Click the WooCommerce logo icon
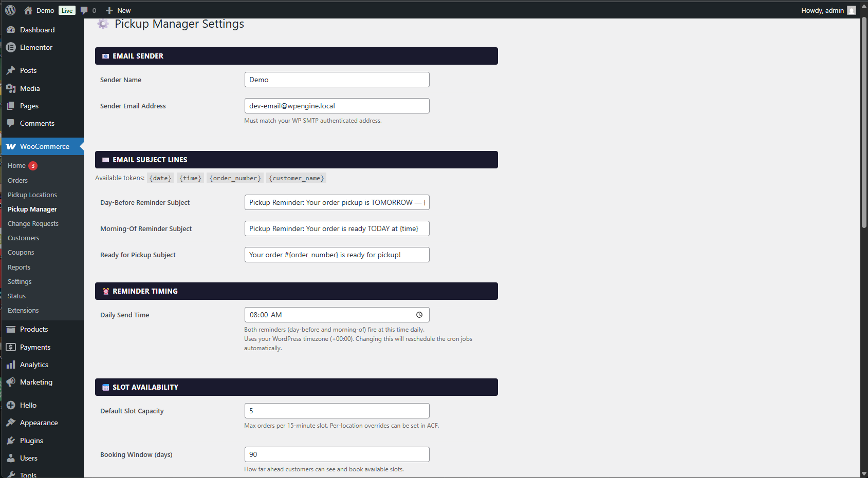 coord(11,146)
